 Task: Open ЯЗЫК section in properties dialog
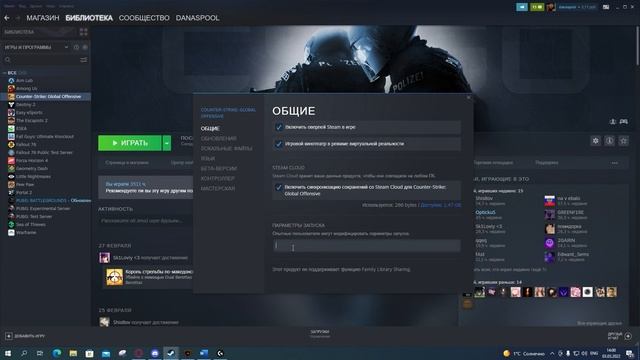208,158
